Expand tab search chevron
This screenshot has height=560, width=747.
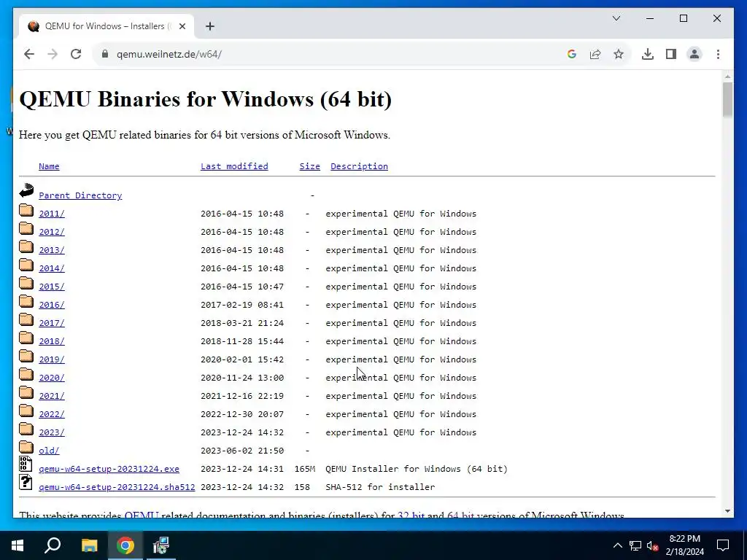(616, 18)
